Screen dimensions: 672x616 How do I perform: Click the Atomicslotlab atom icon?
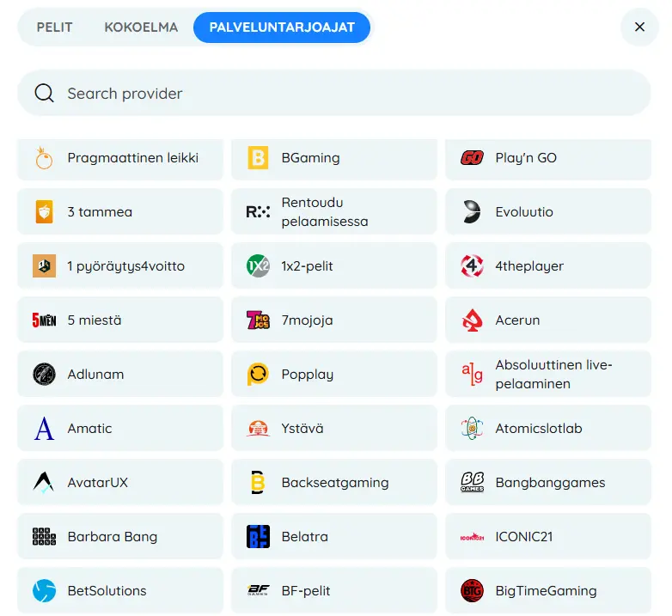[472, 429]
